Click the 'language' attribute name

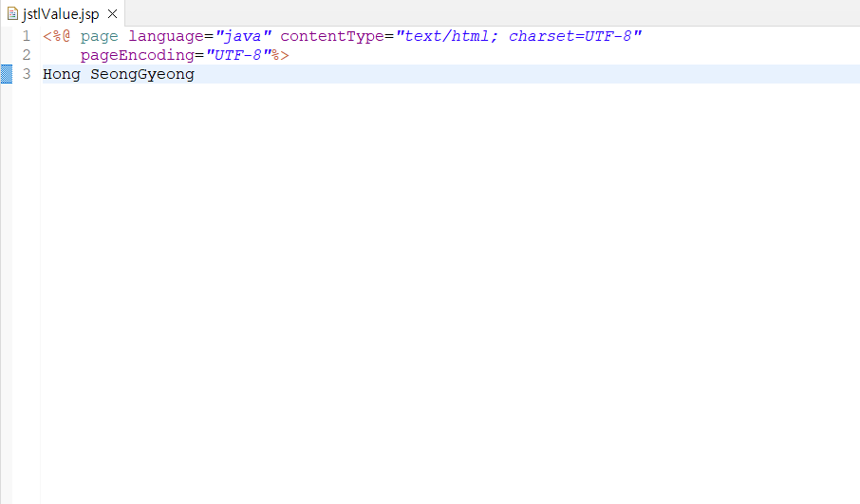(166, 37)
